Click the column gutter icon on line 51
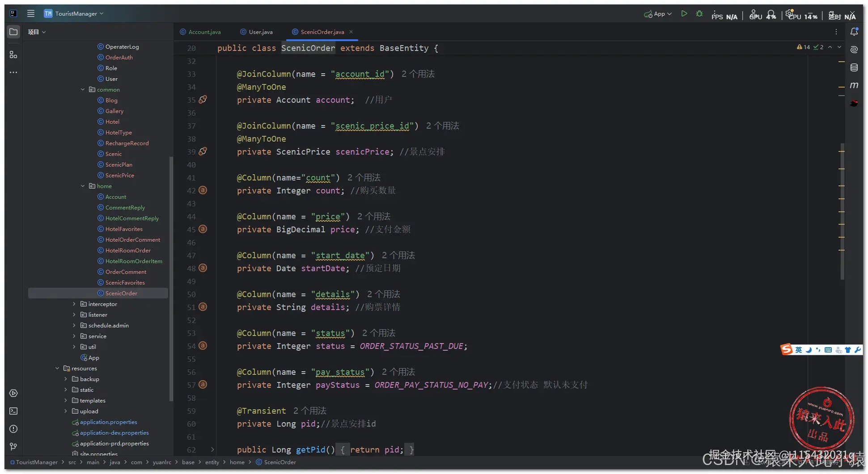The image size is (868, 474). [203, 307]
